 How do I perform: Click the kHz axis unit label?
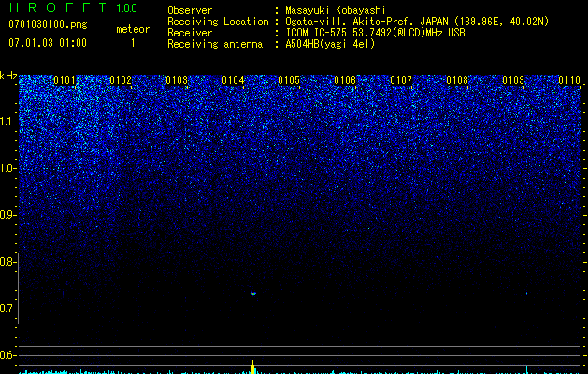8,76
